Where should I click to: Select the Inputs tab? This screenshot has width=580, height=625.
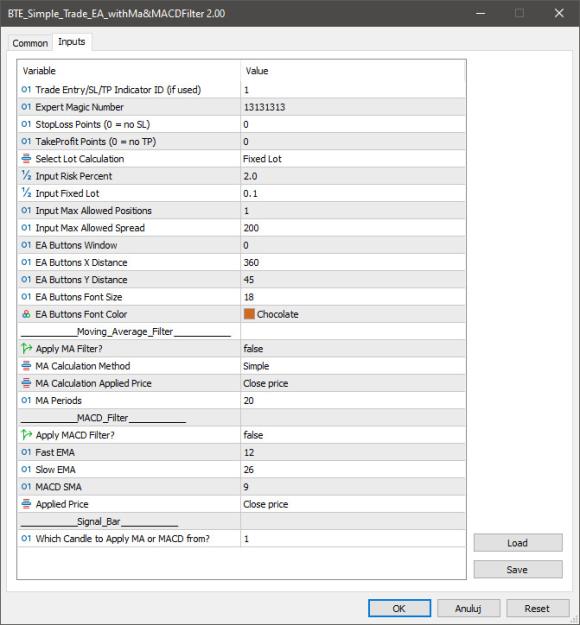click(72, 42)
